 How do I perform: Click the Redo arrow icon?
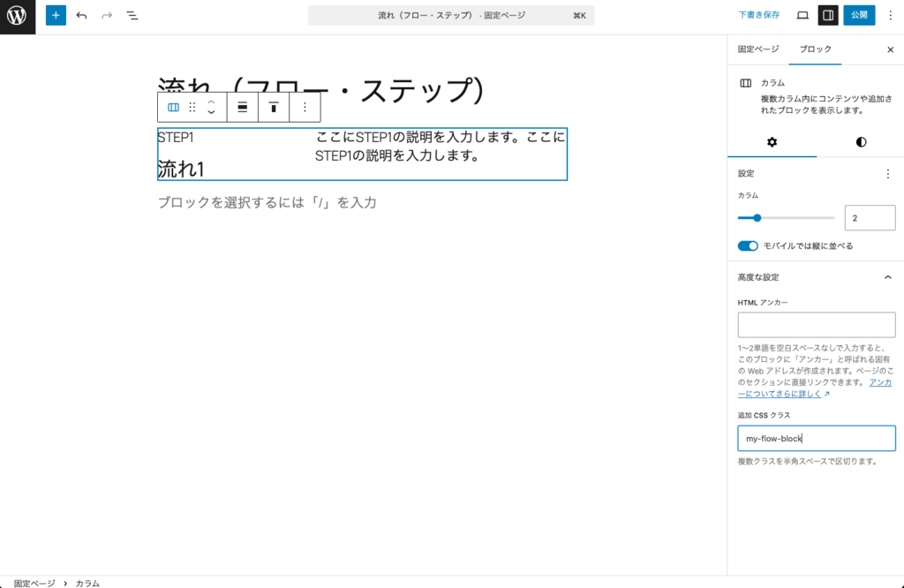pos(105,15)
